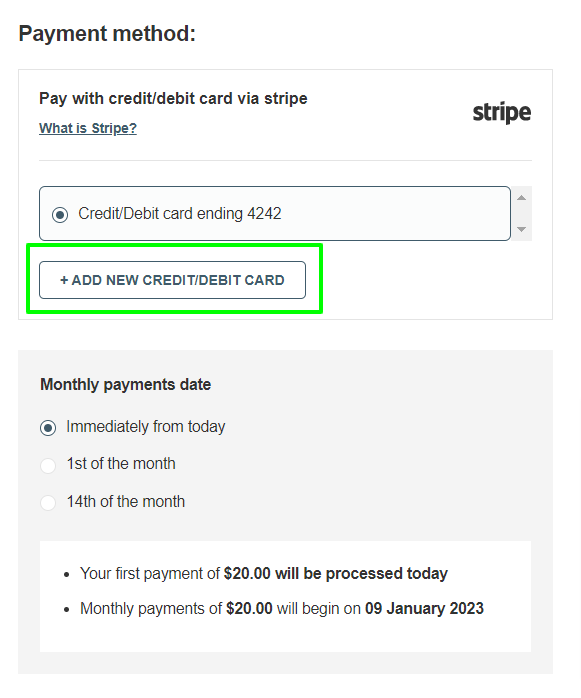Choose the Immediately from today radio button
Image resolution: width=581 pixels, height=698 pixels.
[48, 428]
